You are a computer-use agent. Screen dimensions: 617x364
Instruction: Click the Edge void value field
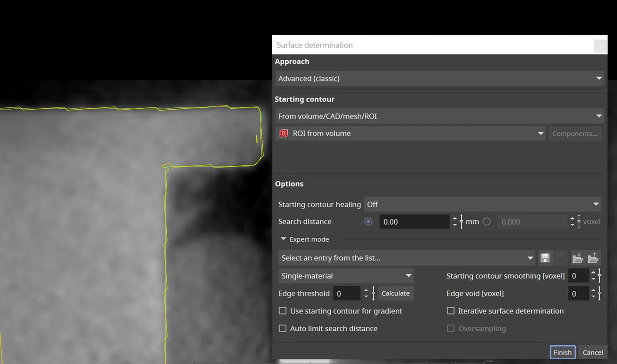pos(578,293)
